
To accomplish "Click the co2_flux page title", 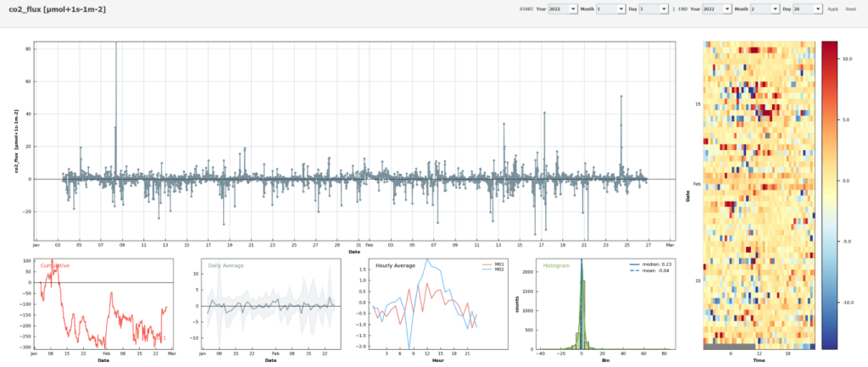I will pyautogui.click(x=58, y=9).
